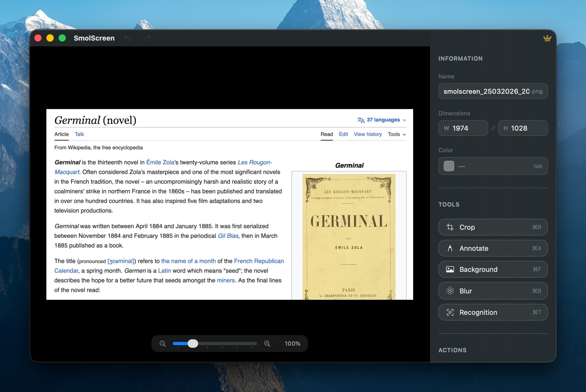
Task: Open the Background tool
Action: [x=493, y=269]
